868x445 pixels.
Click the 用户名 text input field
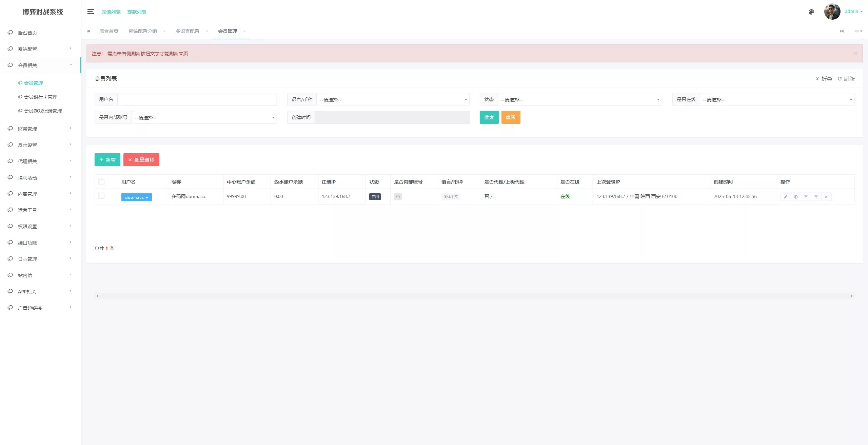tap(197, 99)
